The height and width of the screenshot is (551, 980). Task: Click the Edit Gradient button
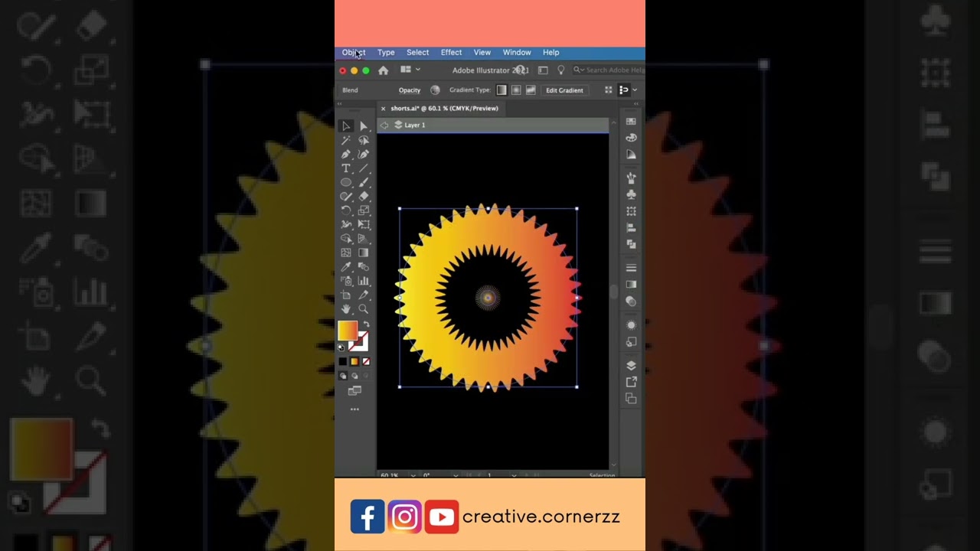(x=564, y=90)
